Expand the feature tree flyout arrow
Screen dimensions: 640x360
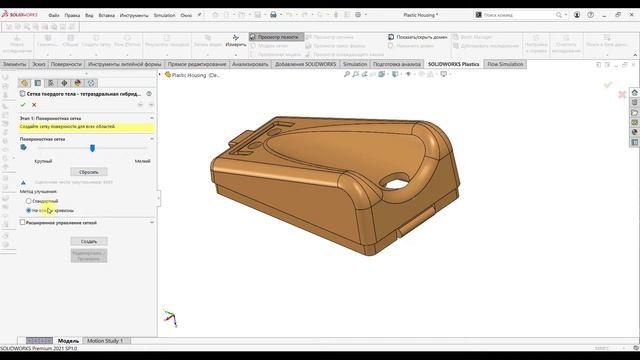click(x=160, y=75)
